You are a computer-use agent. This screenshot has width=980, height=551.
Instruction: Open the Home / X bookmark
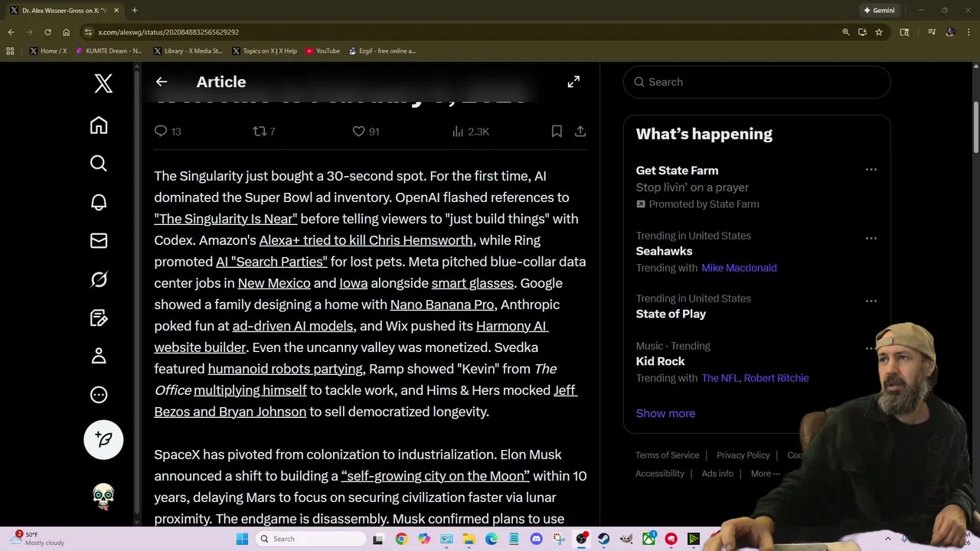point(48,51)
